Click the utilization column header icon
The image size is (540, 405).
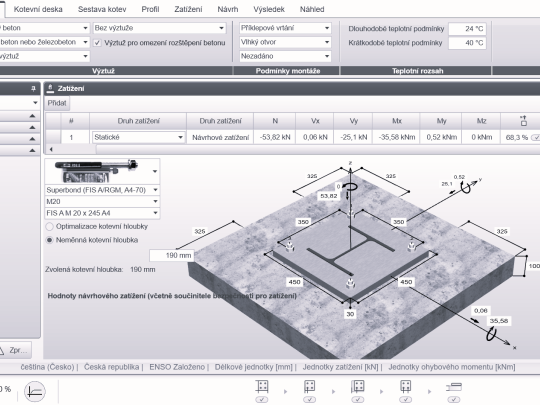coord(523,121)
